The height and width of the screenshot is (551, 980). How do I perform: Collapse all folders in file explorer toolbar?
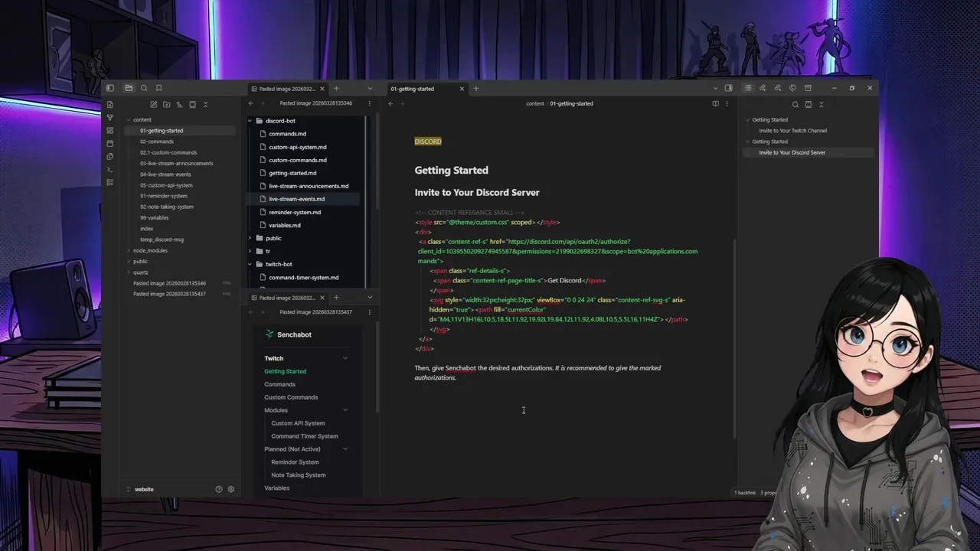coord(205,104)
